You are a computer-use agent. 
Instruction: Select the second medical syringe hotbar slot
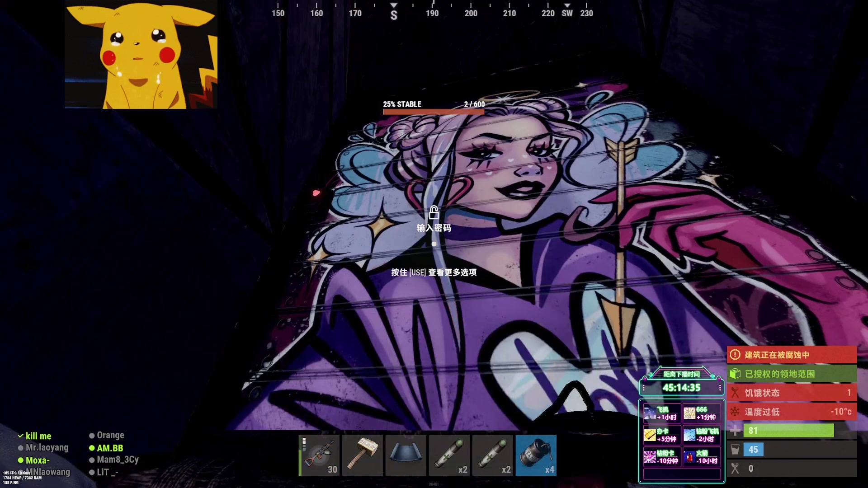pyautogui.click(x=493, y=455)
